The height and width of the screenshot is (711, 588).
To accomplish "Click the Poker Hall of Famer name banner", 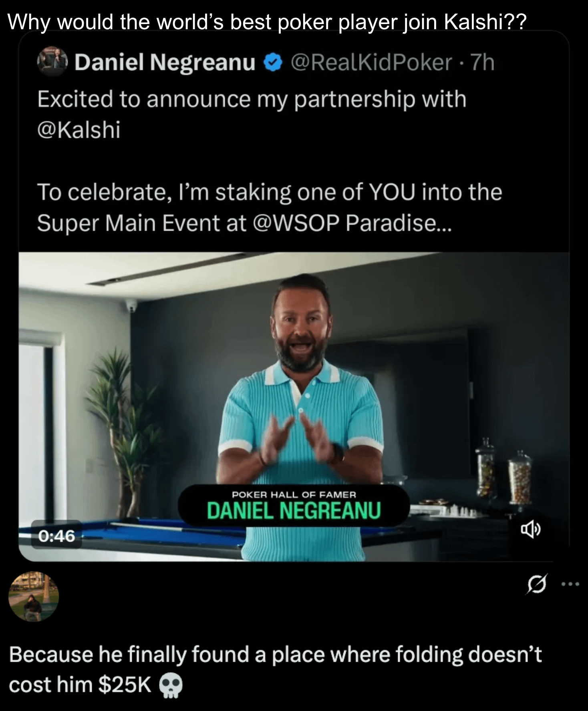I will point(294,505).
